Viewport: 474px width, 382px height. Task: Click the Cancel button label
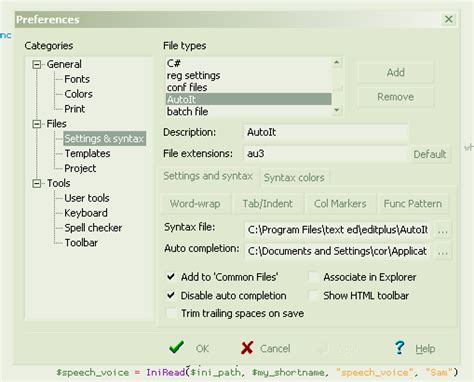pyautogui.click(x=275, y=349)
